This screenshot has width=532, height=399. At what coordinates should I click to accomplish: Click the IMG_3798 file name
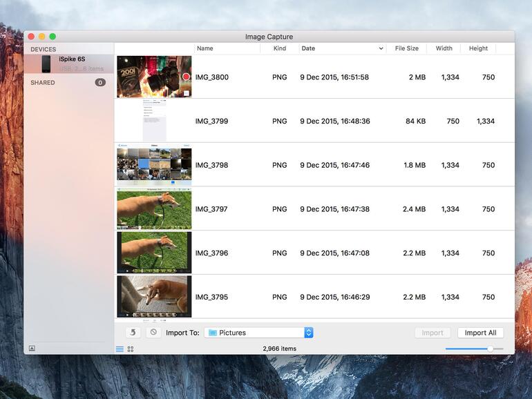point(211,165)
